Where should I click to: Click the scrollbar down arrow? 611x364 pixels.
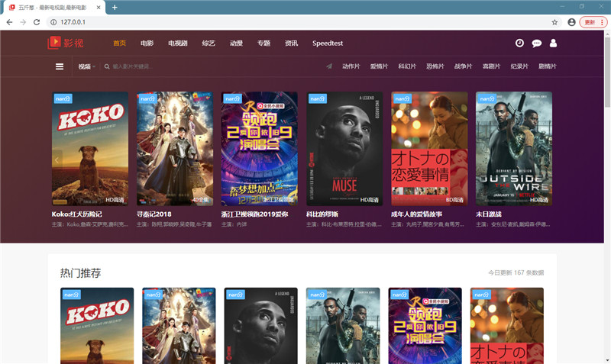point(607,360)
